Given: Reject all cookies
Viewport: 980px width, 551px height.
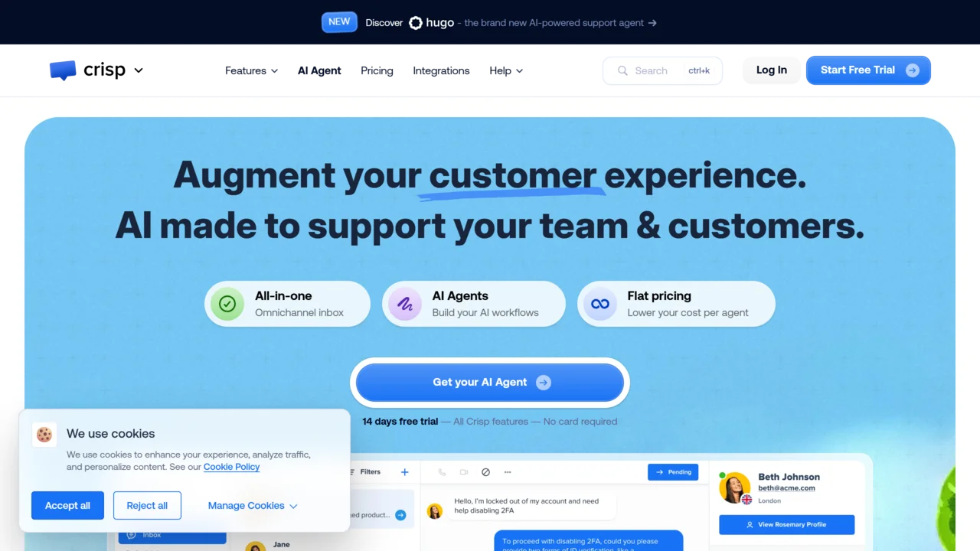Looking at the screenshot, I should 147,506.
